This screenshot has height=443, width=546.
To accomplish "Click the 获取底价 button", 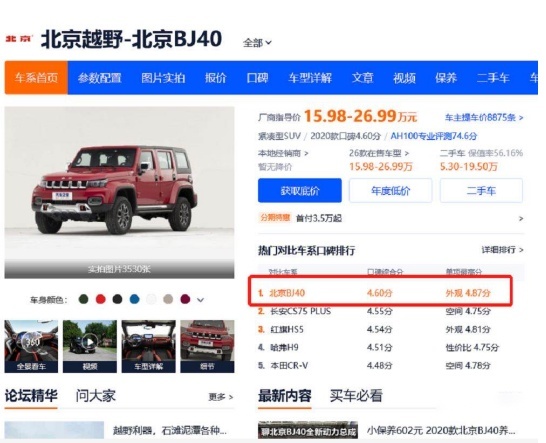I will (300, 191).
